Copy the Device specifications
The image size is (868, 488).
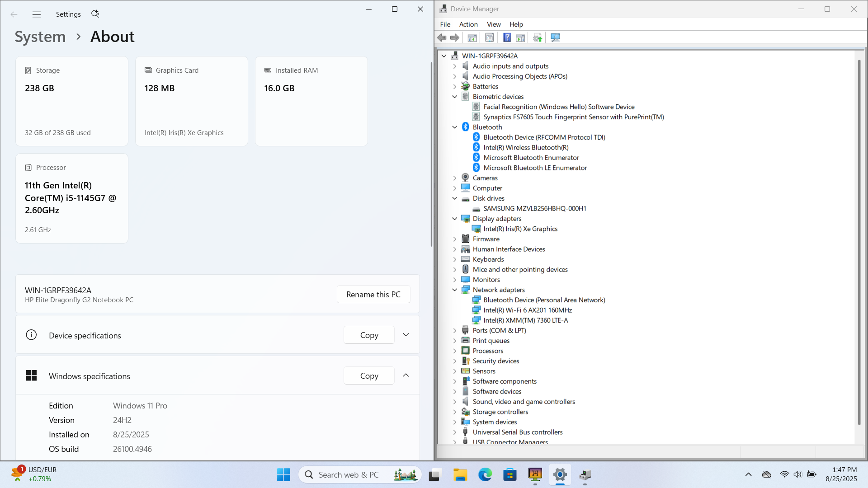(369, 335)
